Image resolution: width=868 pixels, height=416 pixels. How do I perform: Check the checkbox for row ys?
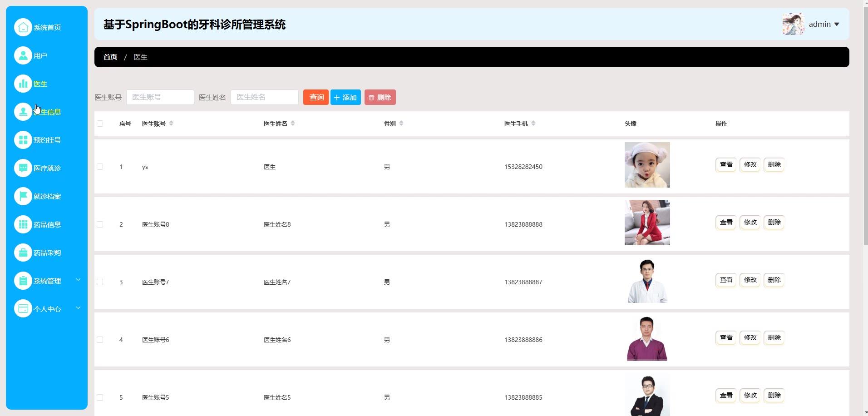click(100, 167)
